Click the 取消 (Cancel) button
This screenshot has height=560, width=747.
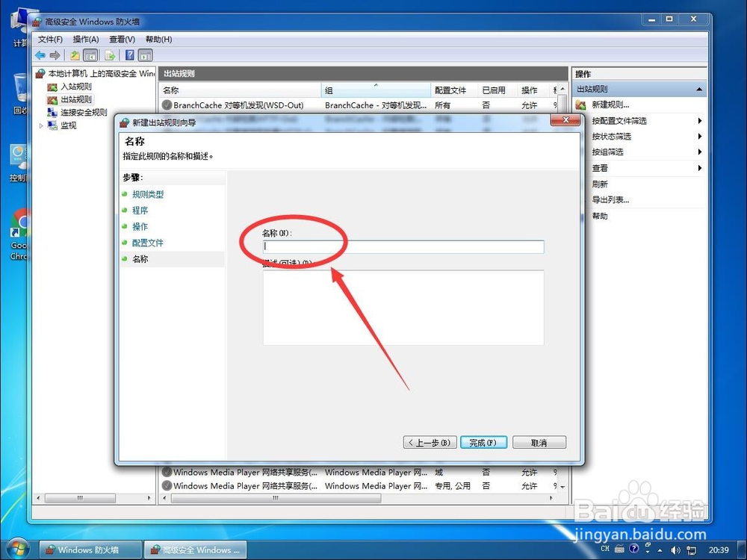point(539,442)
